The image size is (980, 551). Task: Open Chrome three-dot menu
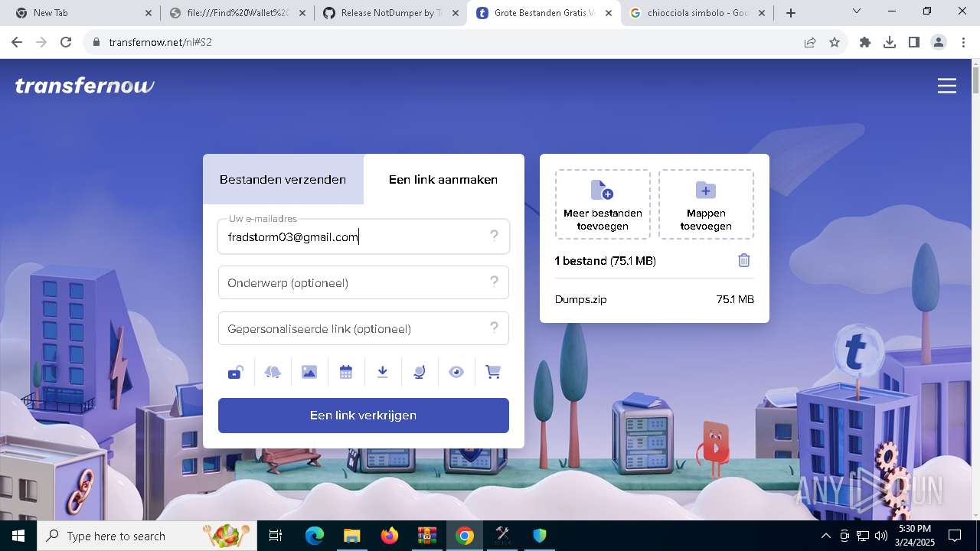click(x=963, y=42)
